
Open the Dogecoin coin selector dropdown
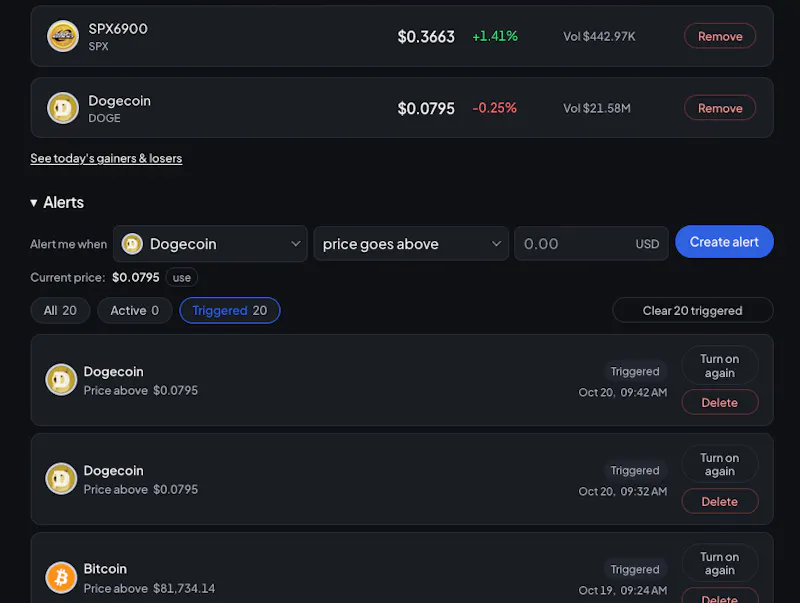pyautogui.click(x=210, y=244)
